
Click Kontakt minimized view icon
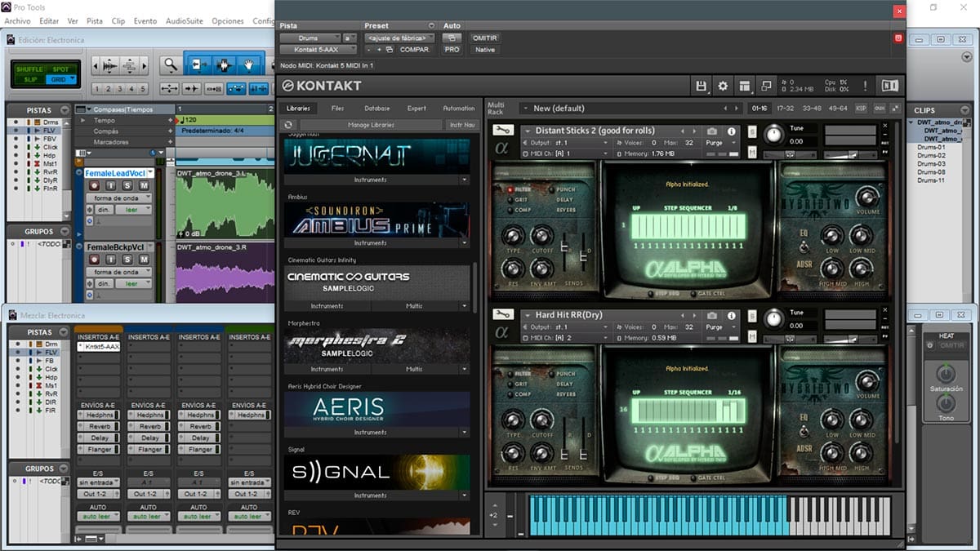pos(767,86)
